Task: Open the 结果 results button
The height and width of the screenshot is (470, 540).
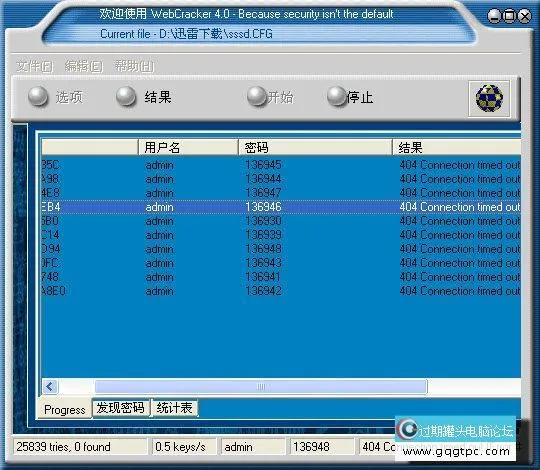Action: click(x=144, y=96)
